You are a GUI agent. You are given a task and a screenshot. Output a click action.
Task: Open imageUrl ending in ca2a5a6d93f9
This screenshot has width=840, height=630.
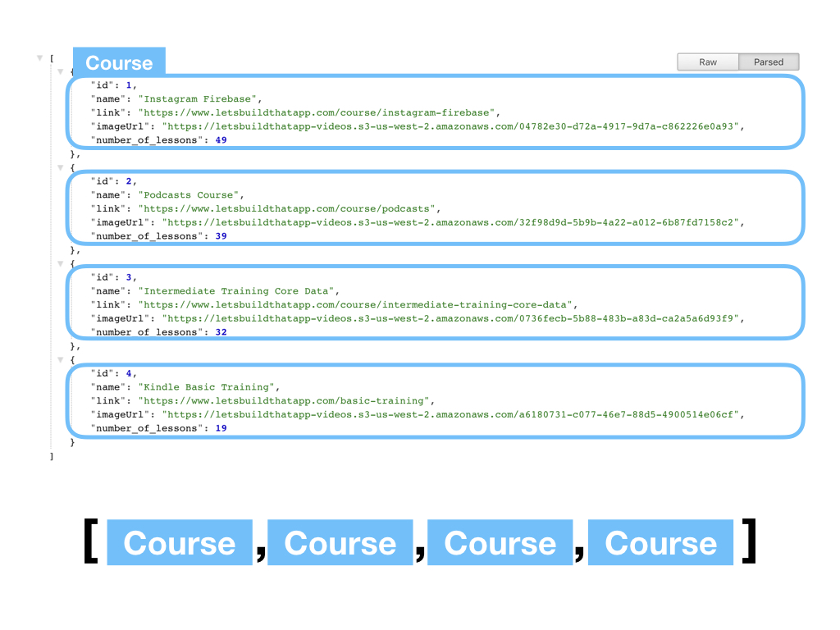450,318
